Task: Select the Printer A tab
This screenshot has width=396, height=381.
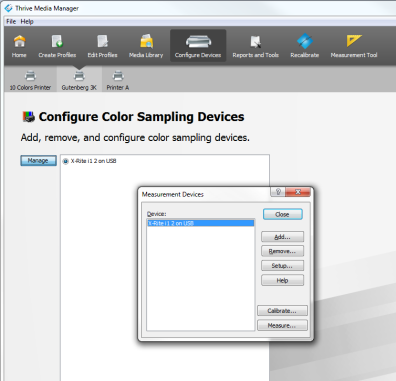Action: point(118,80)
